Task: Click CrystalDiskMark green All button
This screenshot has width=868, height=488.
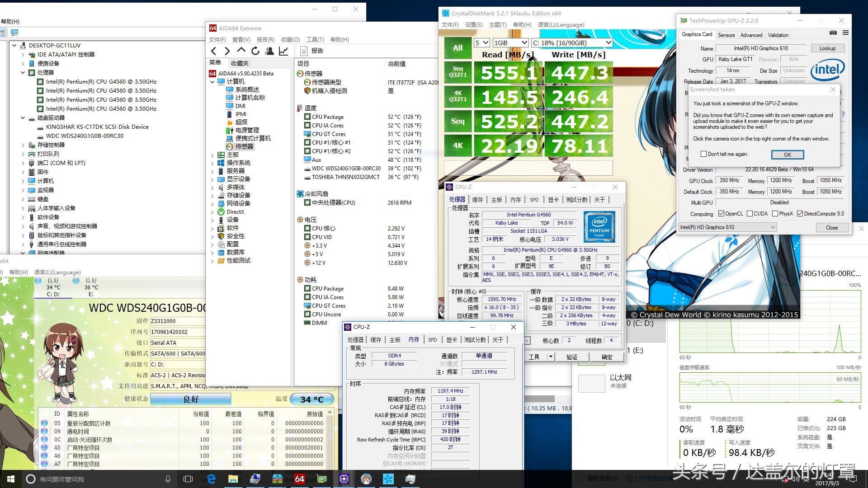Action: coord(458,48)
